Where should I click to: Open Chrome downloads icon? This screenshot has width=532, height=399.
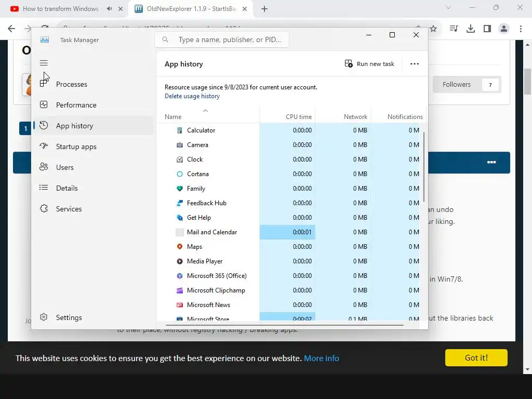pyautogui.click(x=471, y=29)
